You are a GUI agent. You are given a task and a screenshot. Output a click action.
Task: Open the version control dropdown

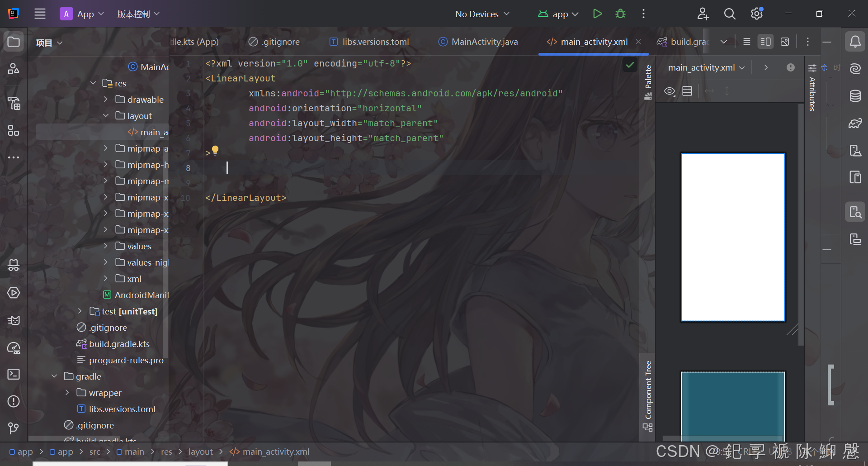(138, 14)
